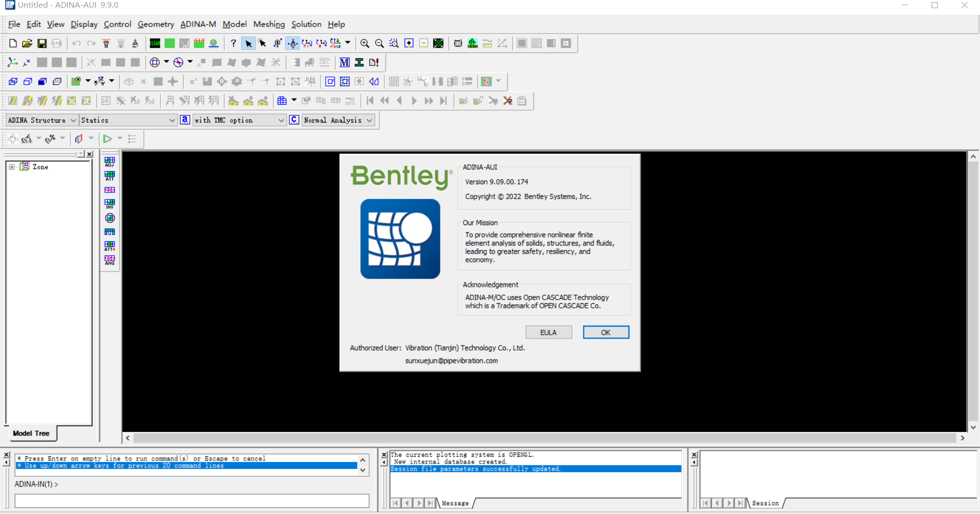
Task: Click the Save file icon
Action: click(42, 43)
